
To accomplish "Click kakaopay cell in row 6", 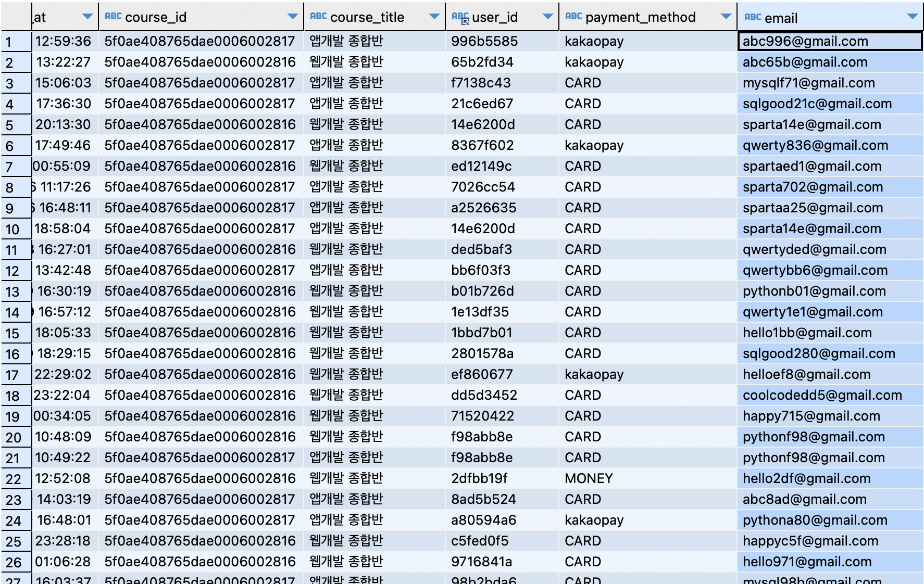I will (x=648, y=145).
